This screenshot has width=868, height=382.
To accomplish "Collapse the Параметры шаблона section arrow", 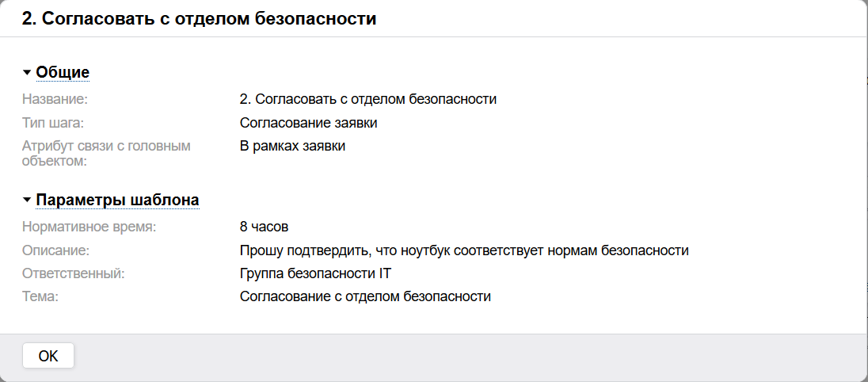I will [x=27, y=200].
